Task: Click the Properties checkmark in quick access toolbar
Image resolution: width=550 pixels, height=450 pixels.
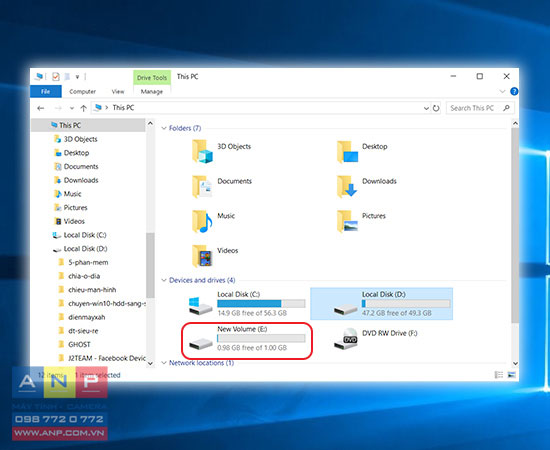Action: pyautogui.click(x=55, y=76)
